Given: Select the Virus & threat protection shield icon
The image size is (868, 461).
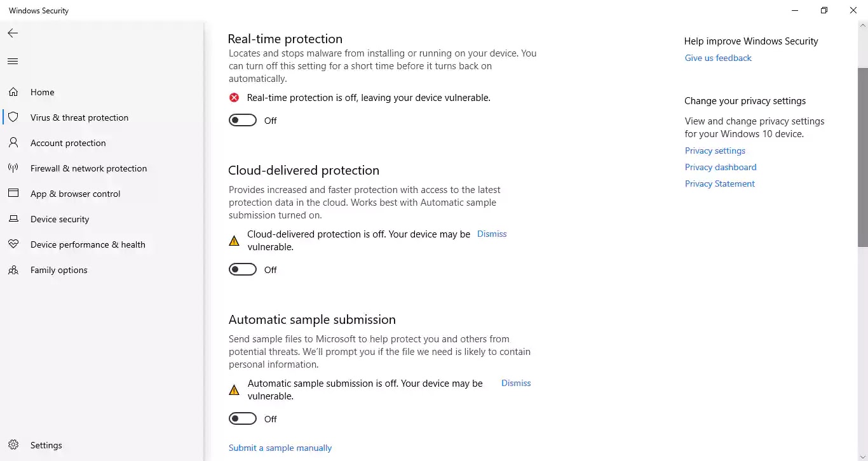Looking at the screenshot, I should 13,117.
